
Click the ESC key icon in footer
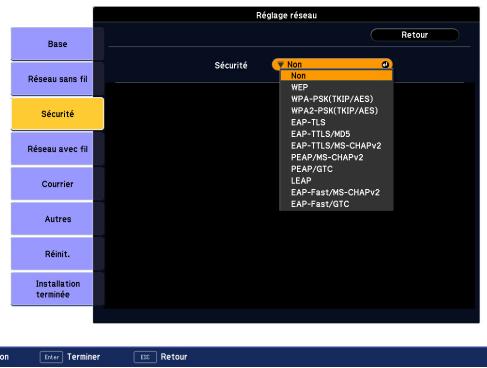[x=145, y=357]
